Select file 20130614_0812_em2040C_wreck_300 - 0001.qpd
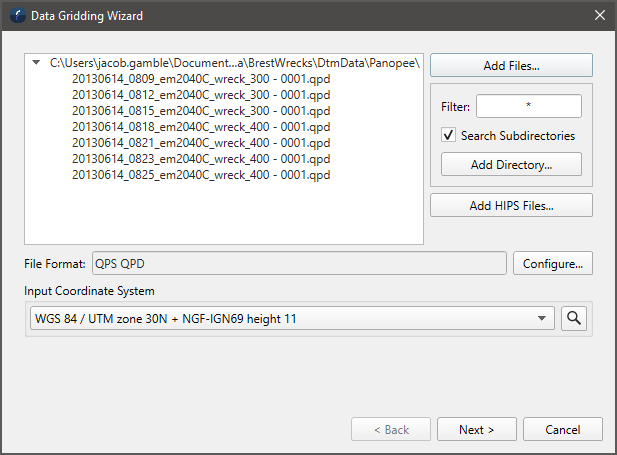The width and height of the screenshot is (617, 455). [201, 94]
